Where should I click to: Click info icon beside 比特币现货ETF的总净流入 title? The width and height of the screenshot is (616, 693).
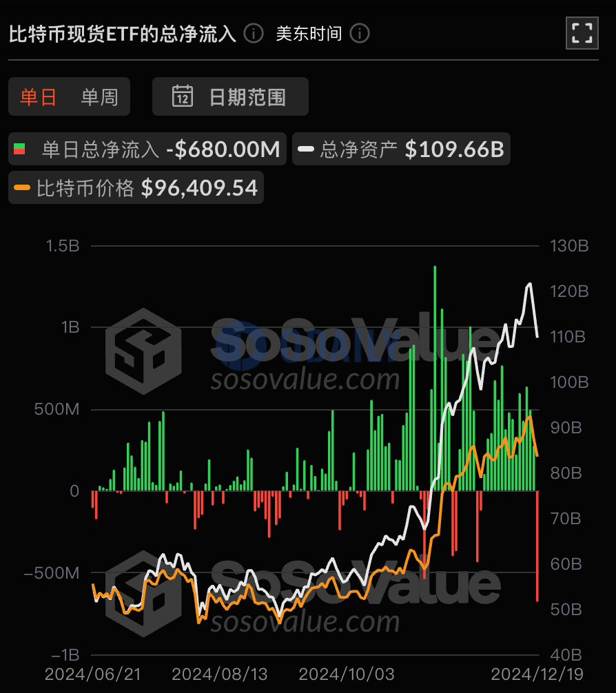point(254,33)
